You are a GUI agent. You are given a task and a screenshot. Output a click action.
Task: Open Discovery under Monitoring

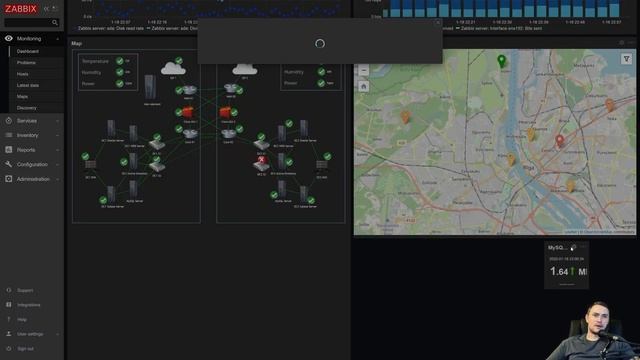point(27,108)
